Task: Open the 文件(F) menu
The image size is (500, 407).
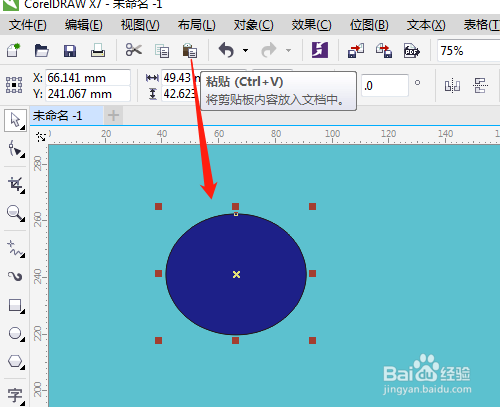Action: (28, 25)
